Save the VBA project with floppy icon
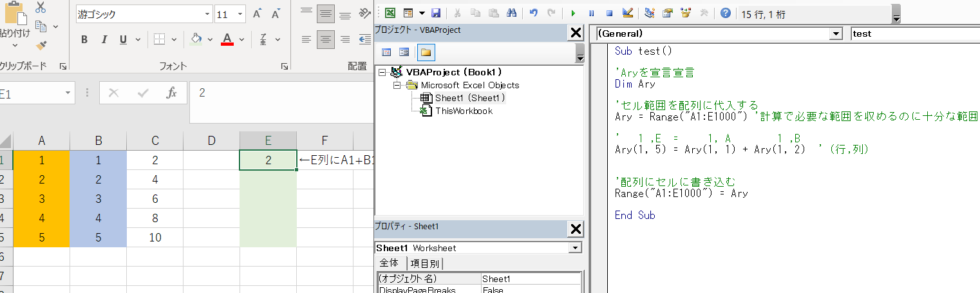Viewport: 980px width, 293px height. tap(436, 13)
